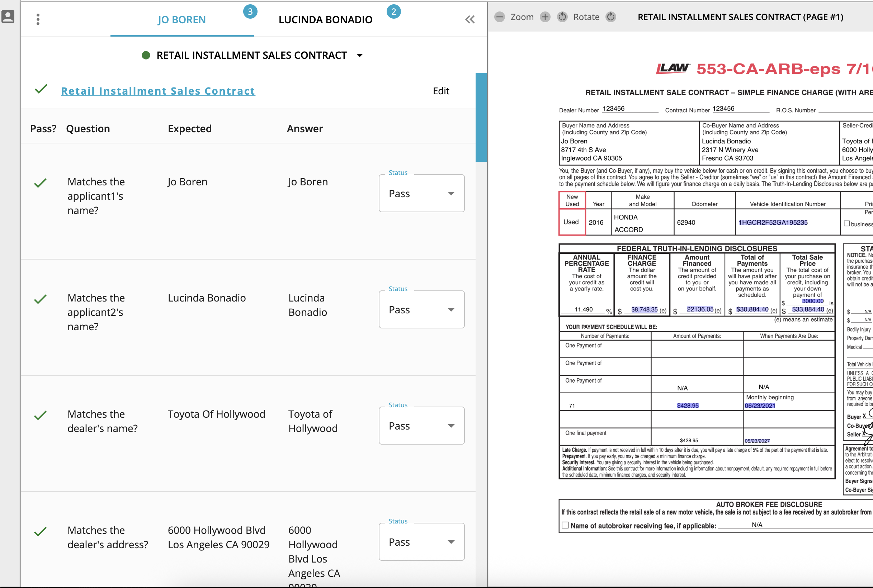Click the Amount Financed value 22136.05
873x588 pixels.
pos(700,309)
